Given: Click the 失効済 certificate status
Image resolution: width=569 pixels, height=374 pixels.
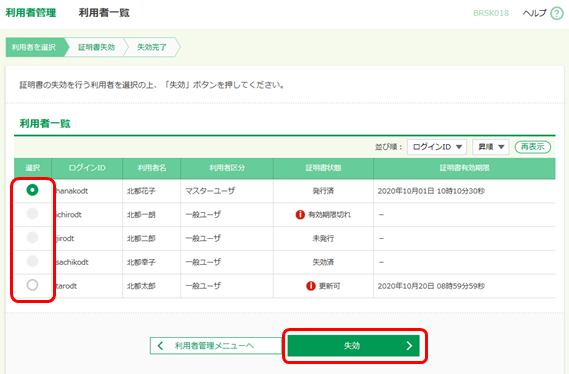Looking at the screenshot, I should pos(323,262).
